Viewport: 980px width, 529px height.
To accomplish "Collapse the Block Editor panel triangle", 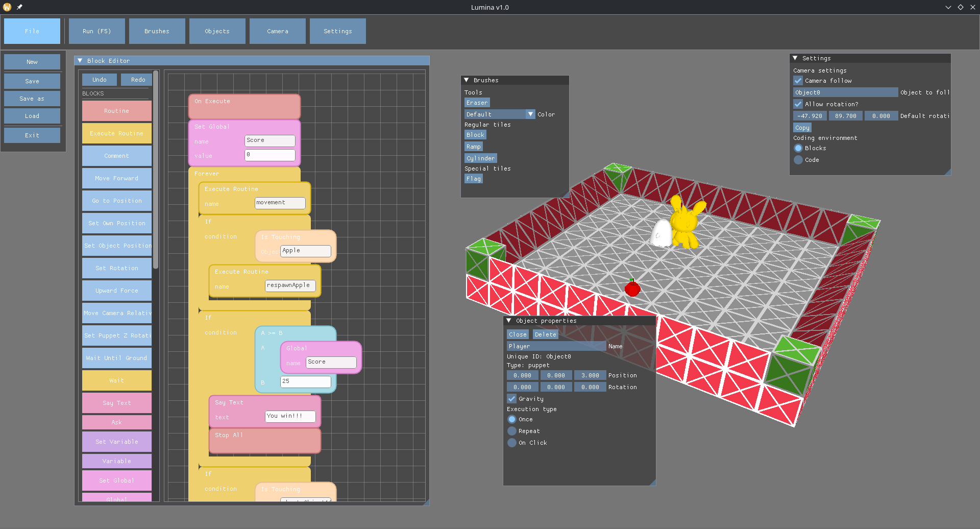I will coord(80,60).
